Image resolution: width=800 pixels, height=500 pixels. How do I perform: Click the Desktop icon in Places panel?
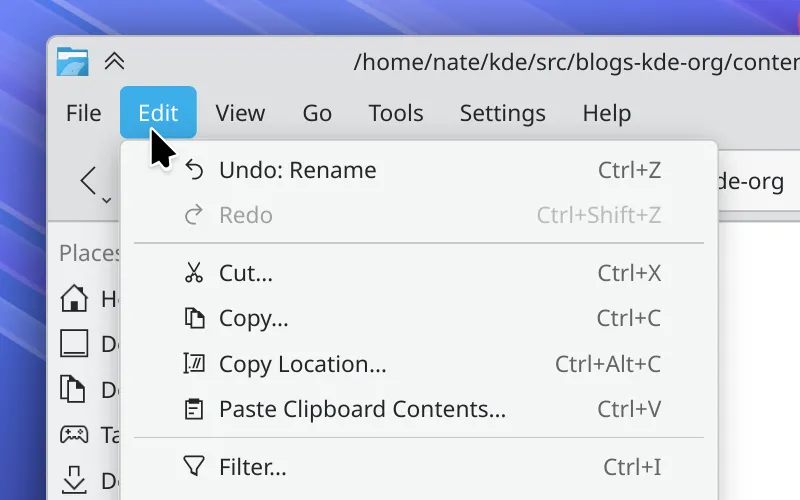pyautogui.click(x=74, y=344)
